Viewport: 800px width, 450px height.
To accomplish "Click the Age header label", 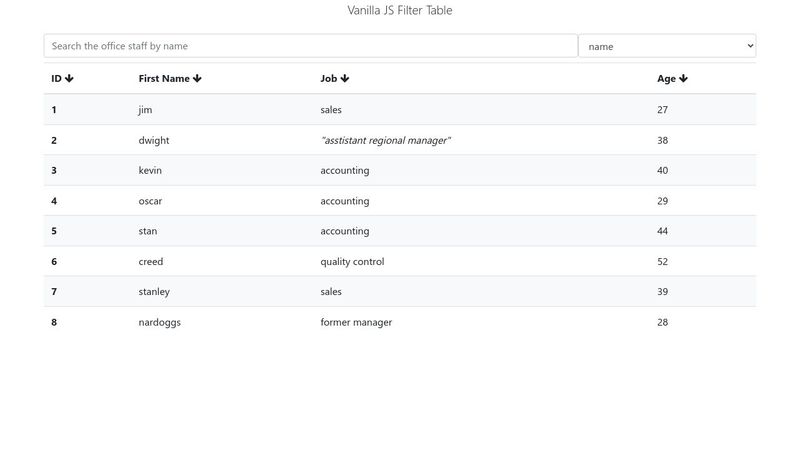I will (666, 79).
